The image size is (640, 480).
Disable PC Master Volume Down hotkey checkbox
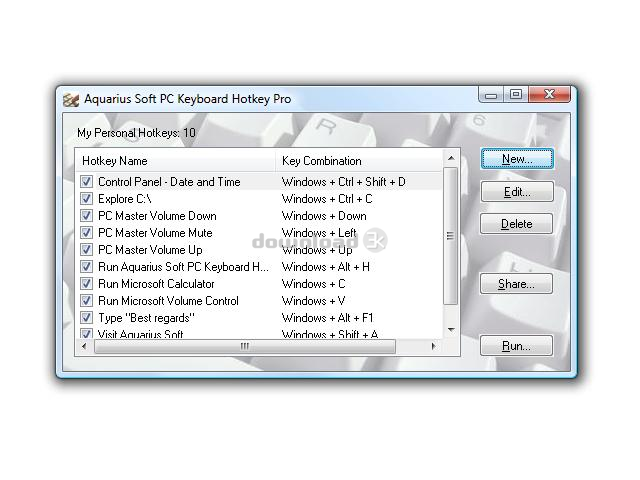86,216
